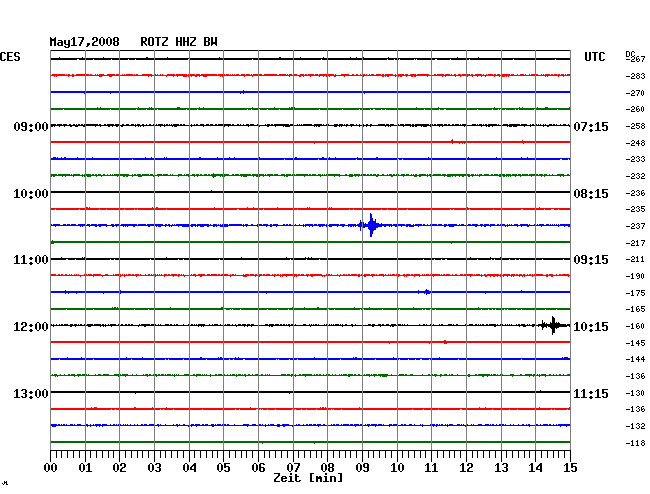Image resolution: width=650 pixels, height=494 pixels.
Task: Select the DC value -130
Action: [635, 393]
